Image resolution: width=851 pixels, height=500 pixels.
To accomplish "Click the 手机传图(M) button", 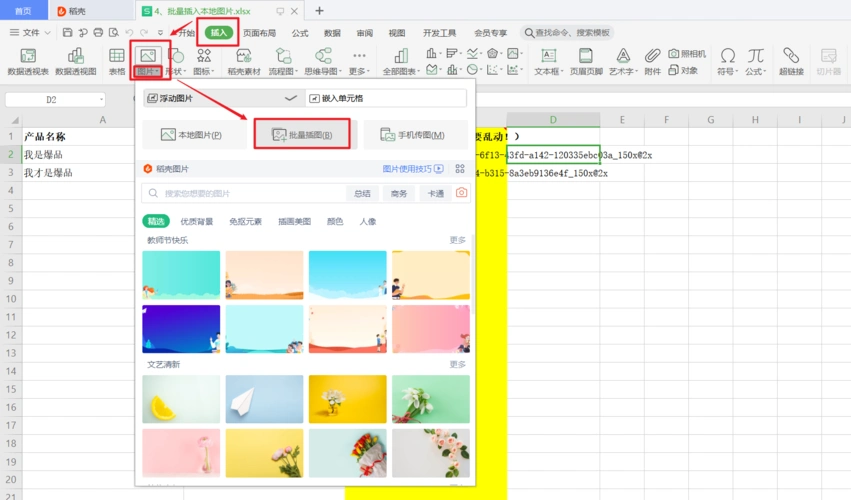I will click(415, 135).
